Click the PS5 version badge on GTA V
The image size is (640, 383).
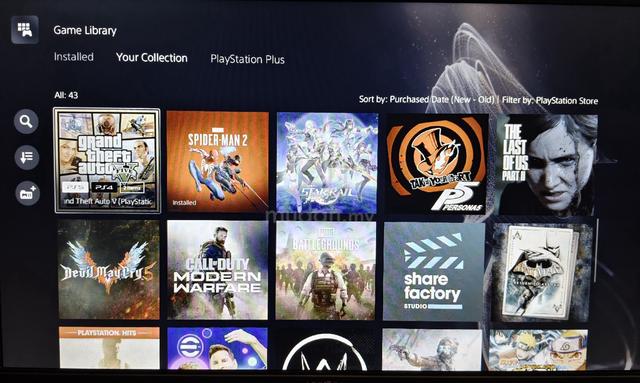[x=75, y=187]
